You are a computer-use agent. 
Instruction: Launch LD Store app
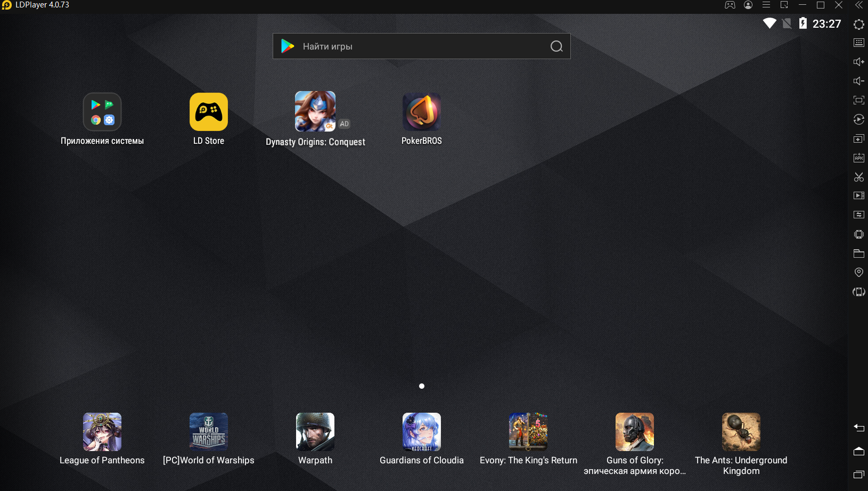click(209, 112)
